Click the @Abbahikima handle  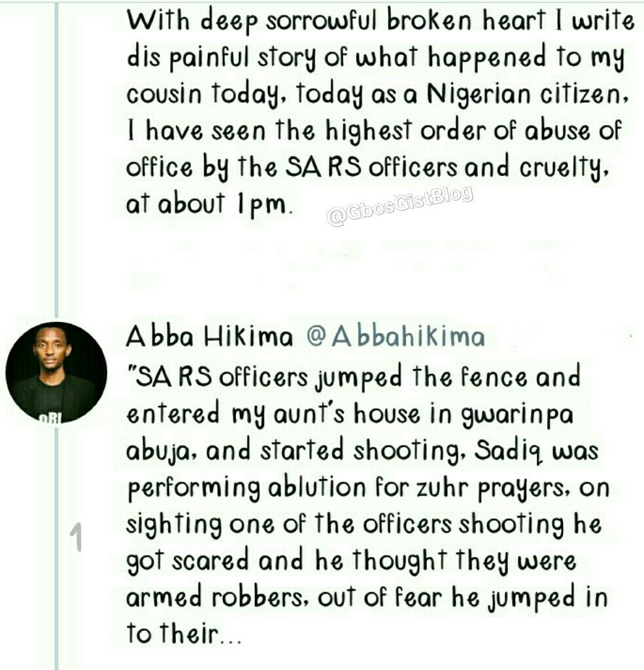(x=396, y=337)
